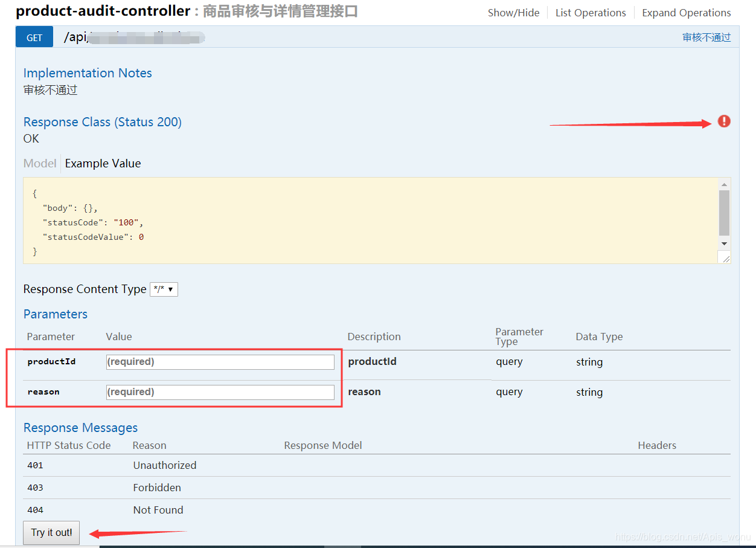
Task: Select the Forbidden reason text
Action: coord(157,488)
